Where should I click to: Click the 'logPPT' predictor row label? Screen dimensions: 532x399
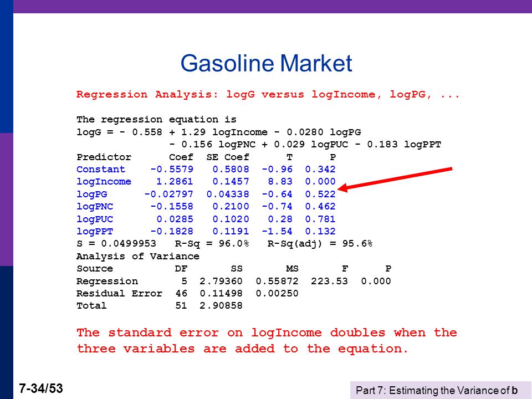coord(95,232)
